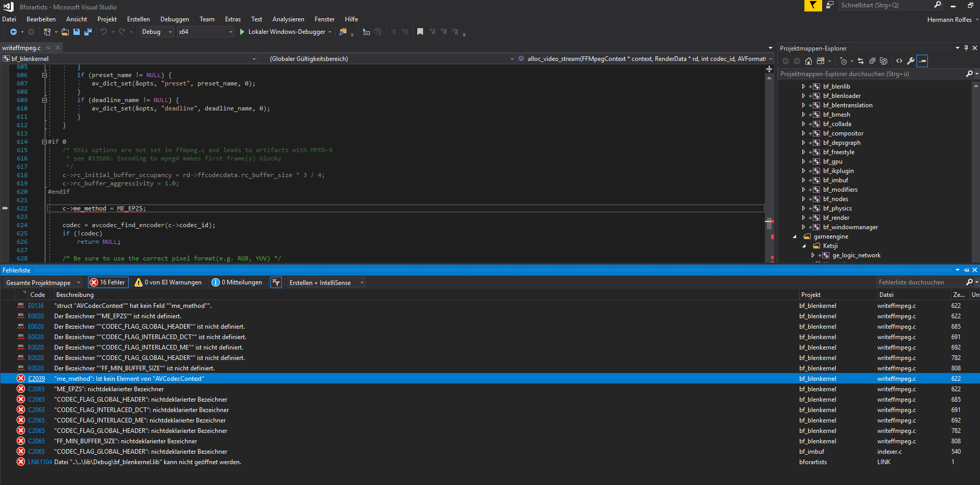
Task: Click the Home icon in Projektmappen-Explorer
Action: coord(809,61)
